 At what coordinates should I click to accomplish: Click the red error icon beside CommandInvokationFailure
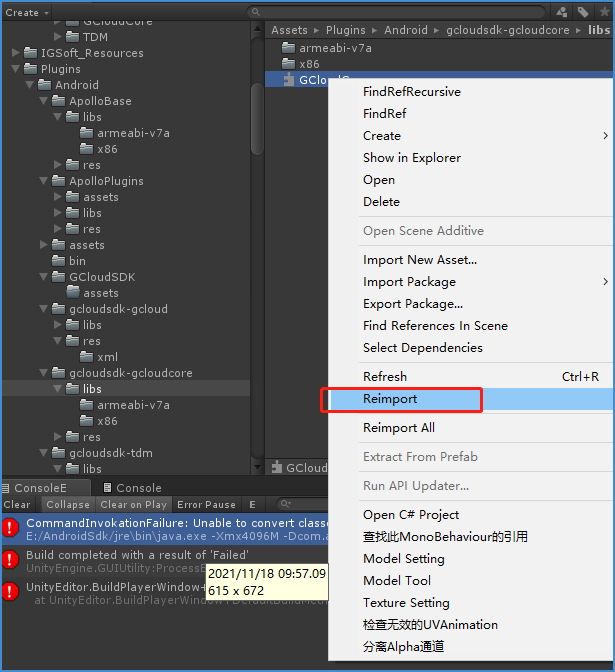point(10,528)
